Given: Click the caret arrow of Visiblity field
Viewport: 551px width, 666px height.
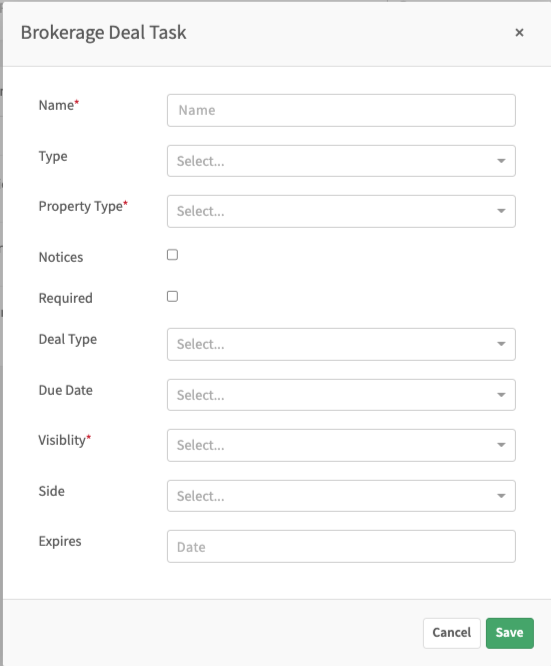Looking at the screenshot, I should click(x=501, y=445).
